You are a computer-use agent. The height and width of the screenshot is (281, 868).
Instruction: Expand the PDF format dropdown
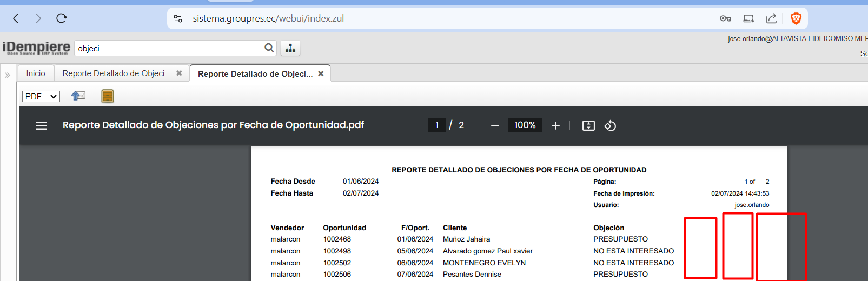click(41, 96)
